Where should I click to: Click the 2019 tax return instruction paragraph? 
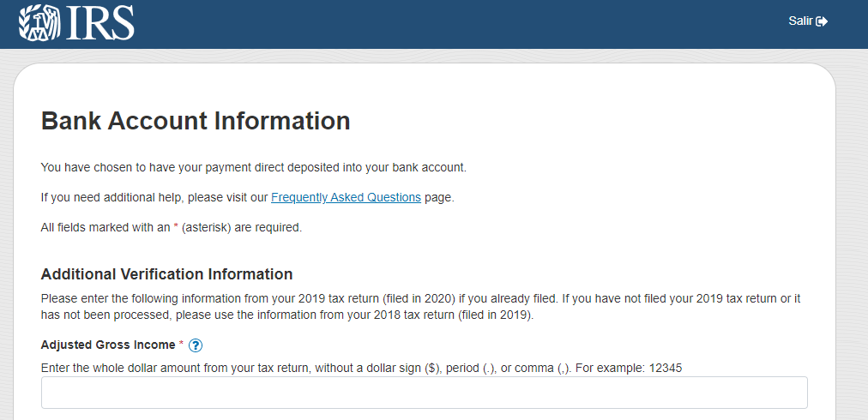(x=421, y=307)
